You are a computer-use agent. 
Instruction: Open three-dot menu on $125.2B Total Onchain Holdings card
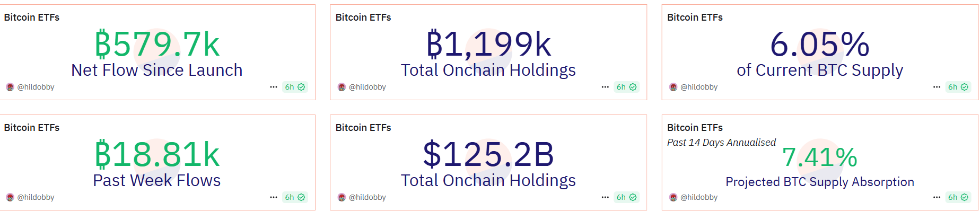point(605,197)
